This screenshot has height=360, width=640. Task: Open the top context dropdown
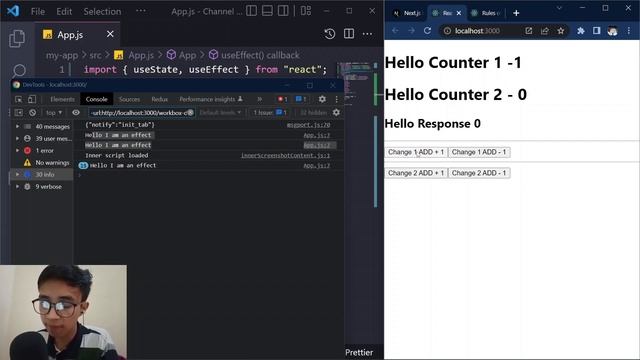tap(54, 112)
